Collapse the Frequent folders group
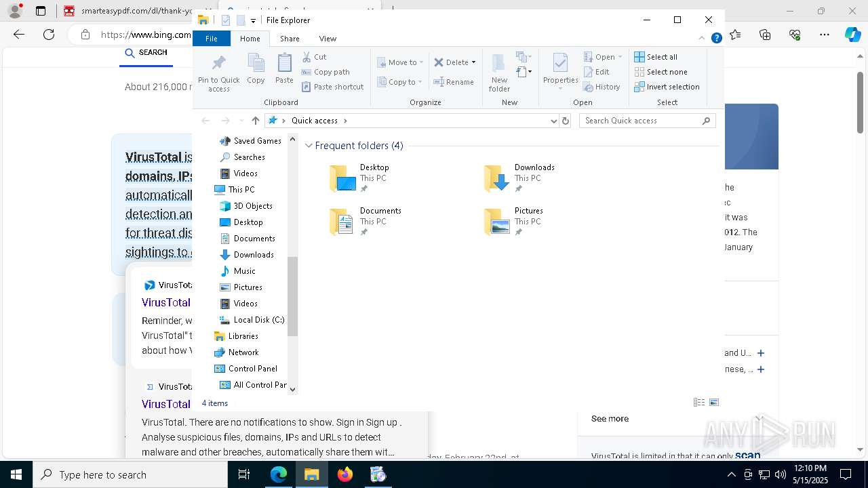 tap(309, 146)
